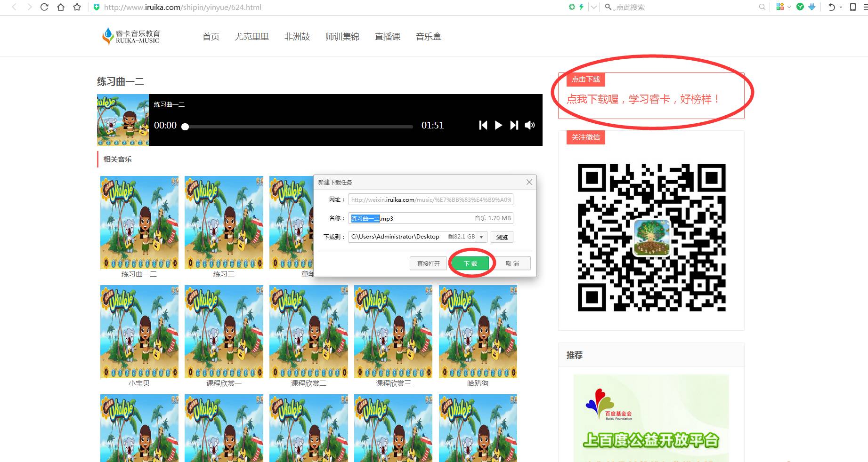Open the 课程欣赏三 music thumbnail

tap(393, 332)
